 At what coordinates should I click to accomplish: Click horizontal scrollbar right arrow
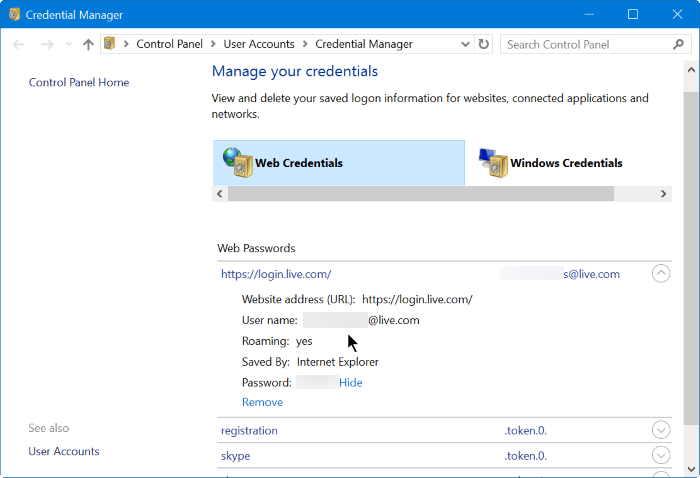[663, 194]
